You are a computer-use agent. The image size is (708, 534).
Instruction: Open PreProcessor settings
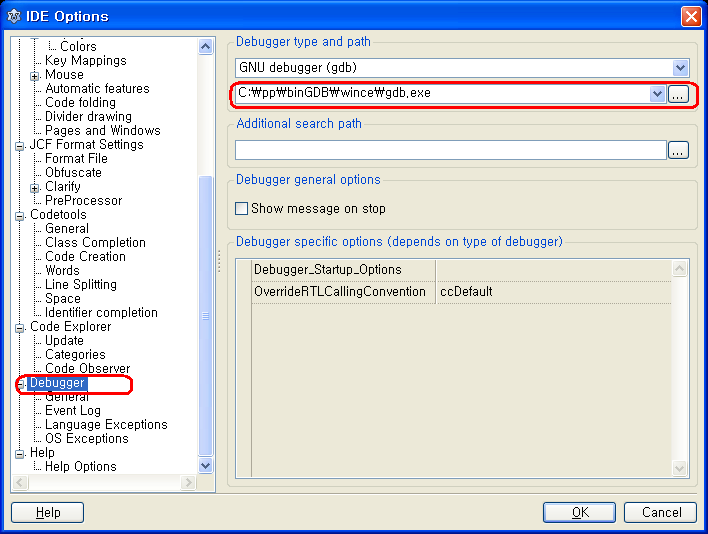click(x=84, y=200)
